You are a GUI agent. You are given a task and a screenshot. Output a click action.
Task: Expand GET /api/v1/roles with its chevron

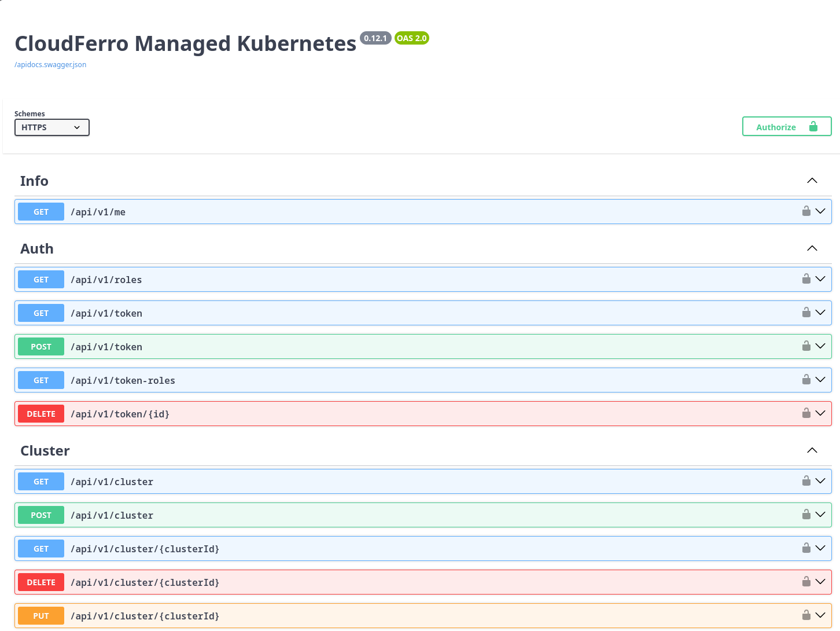tap(820, 279)
